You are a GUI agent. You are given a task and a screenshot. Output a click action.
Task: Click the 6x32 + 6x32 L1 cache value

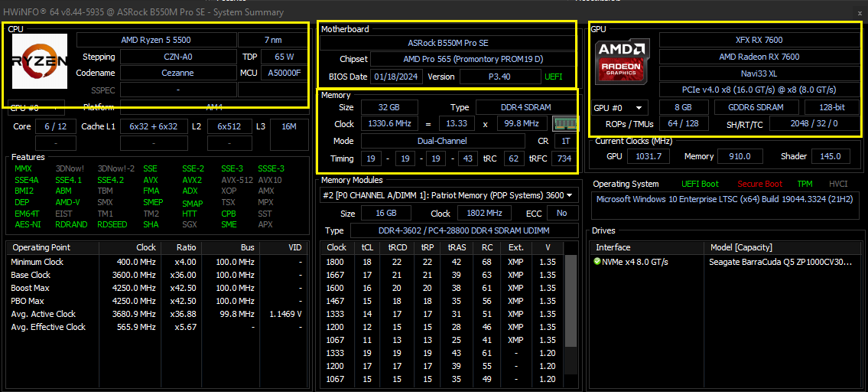[154, 126]
